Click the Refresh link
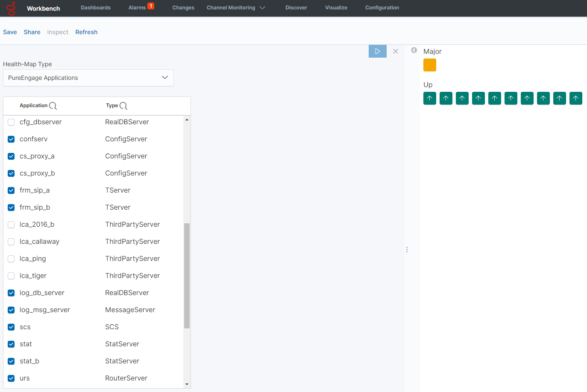 coord(86,32)
